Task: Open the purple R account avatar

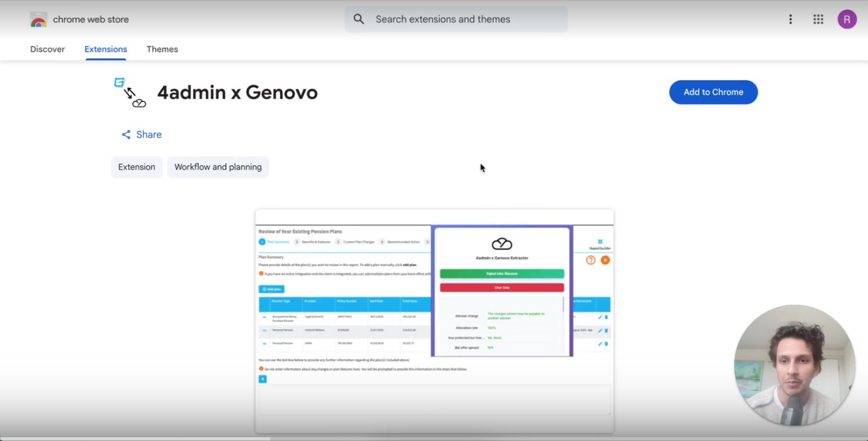Action: [847, 20]
